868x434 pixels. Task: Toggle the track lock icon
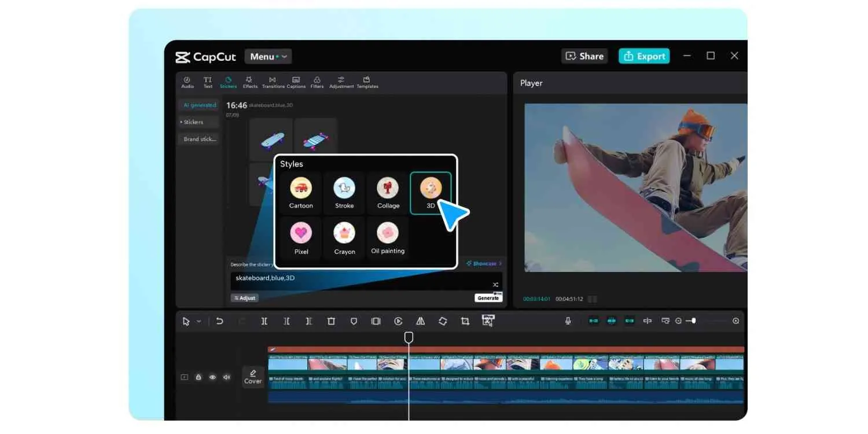198,377
